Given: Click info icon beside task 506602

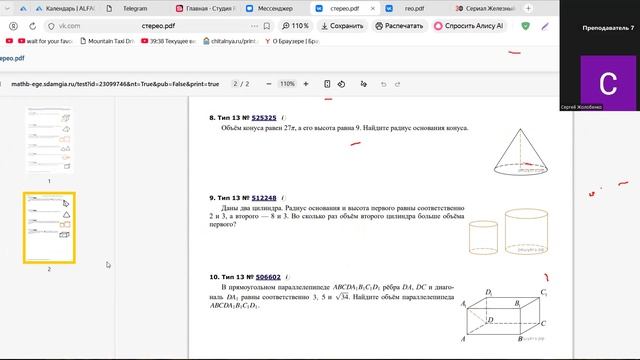Looking at the screenshot, I should click(287, 277).
